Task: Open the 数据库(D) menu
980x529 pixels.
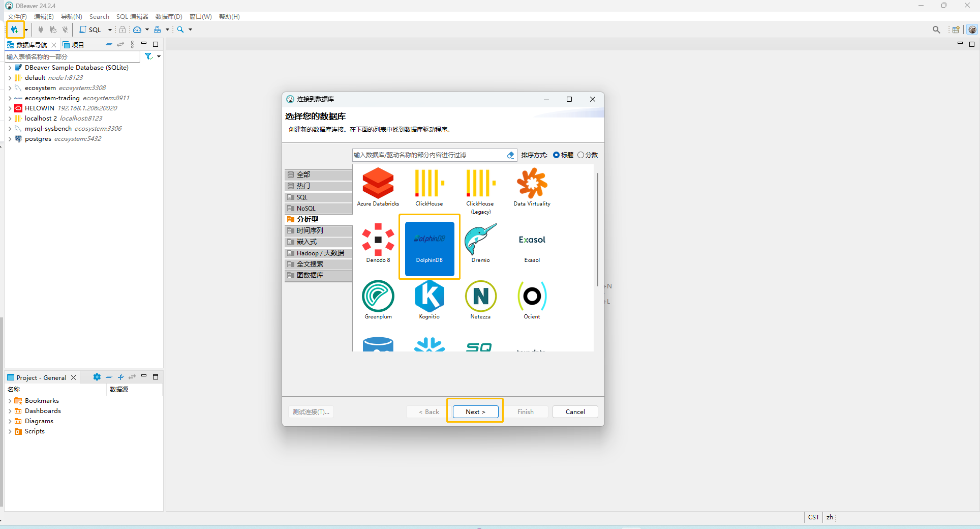Action: click(x=168, y=17)
